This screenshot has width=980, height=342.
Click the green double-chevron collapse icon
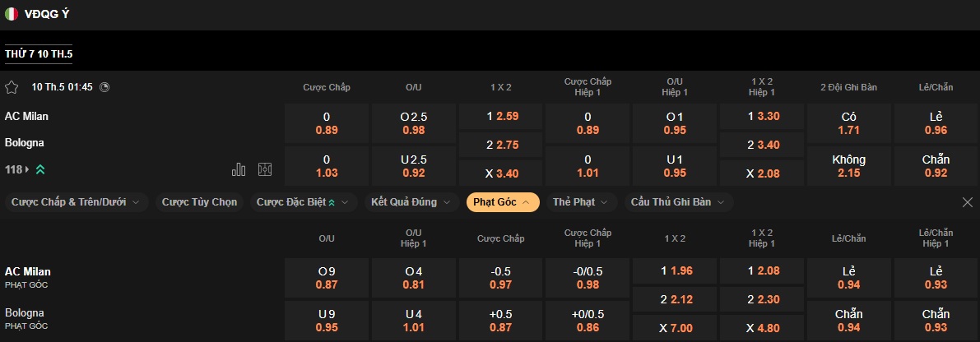40,169
